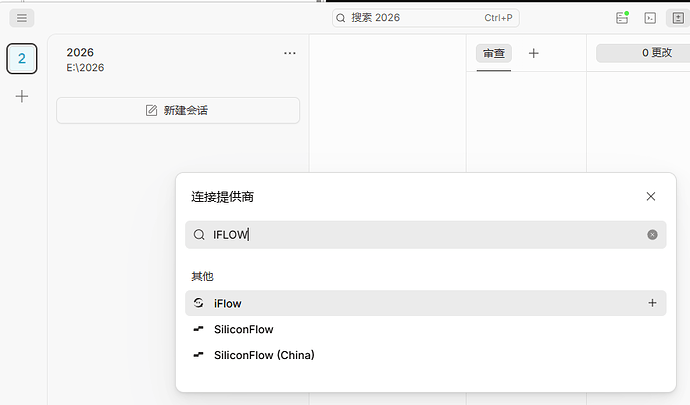
Task: Select the iFlow provider row
Action: coord(426,303)
